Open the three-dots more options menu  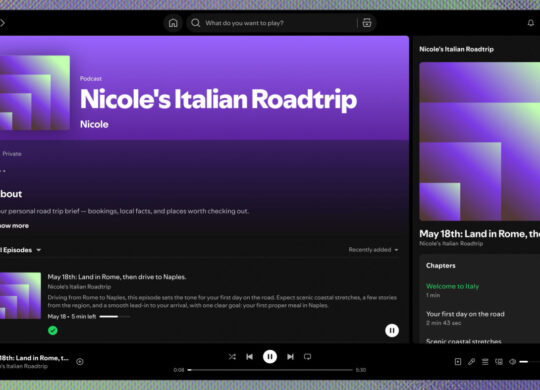click(2, 171)
